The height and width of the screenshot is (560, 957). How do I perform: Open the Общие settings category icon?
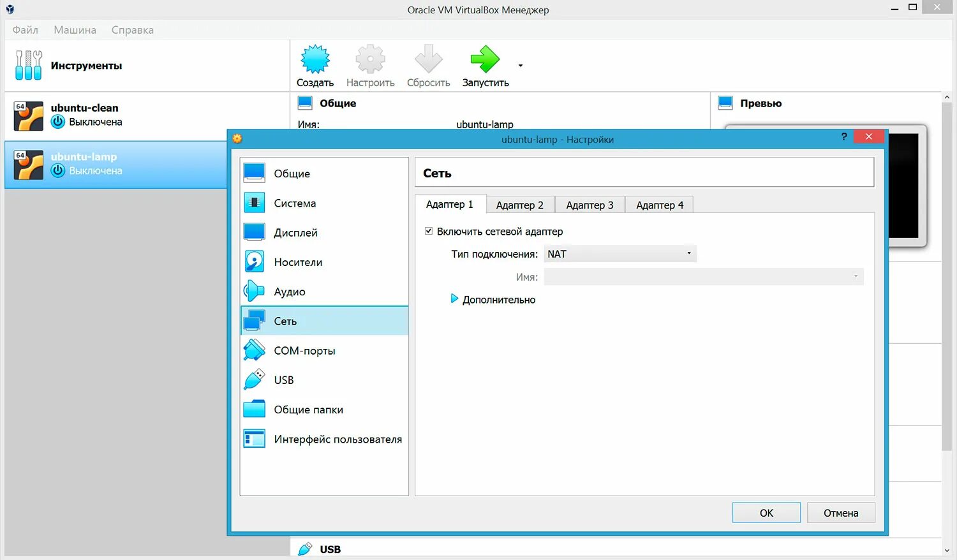tap(254, 173)
